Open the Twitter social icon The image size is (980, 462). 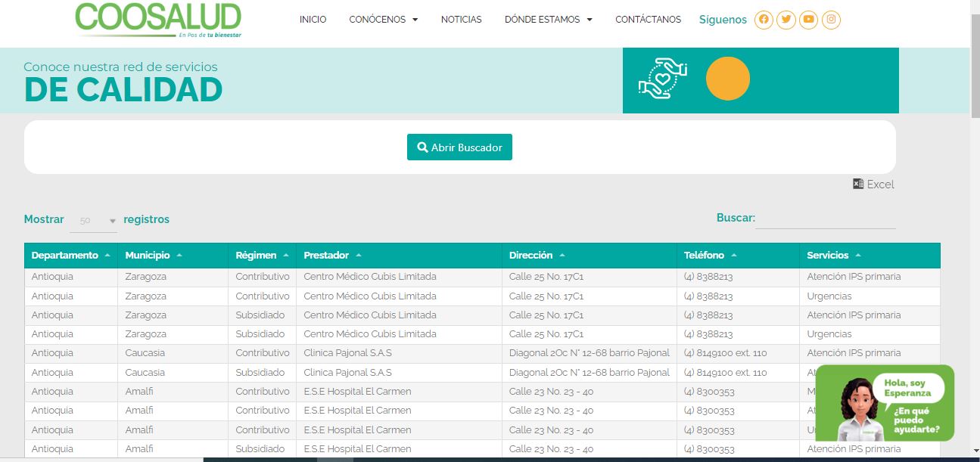pos(786,20)
